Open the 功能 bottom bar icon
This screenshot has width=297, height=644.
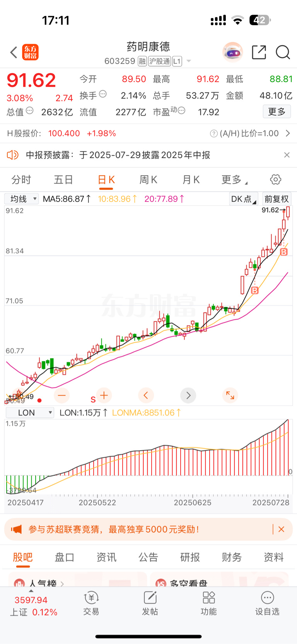point(209,604)
